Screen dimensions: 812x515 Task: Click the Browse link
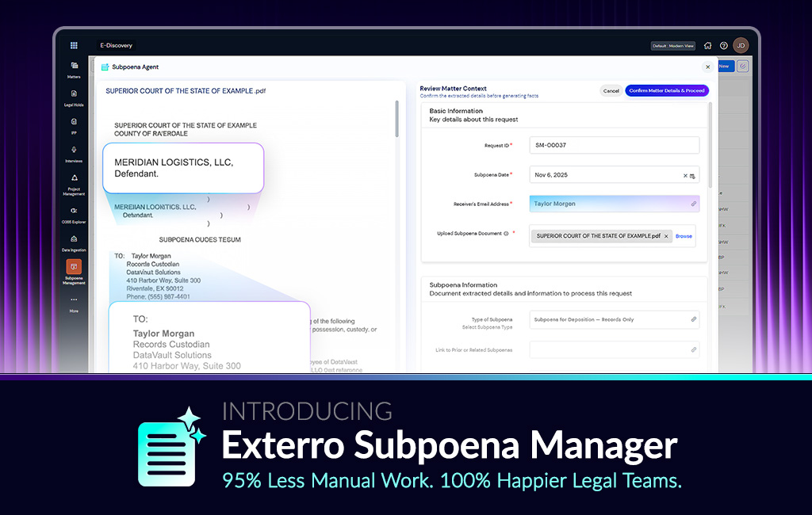point(684,236)
